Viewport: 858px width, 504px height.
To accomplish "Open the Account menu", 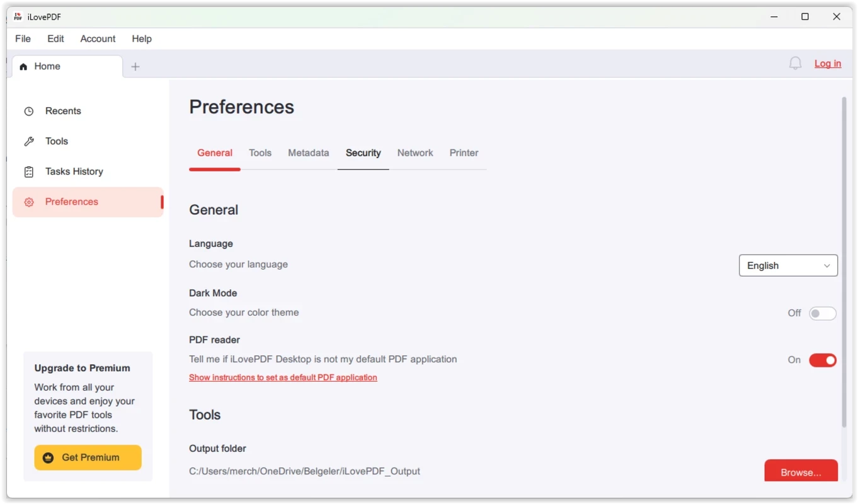I will [98, 38].
